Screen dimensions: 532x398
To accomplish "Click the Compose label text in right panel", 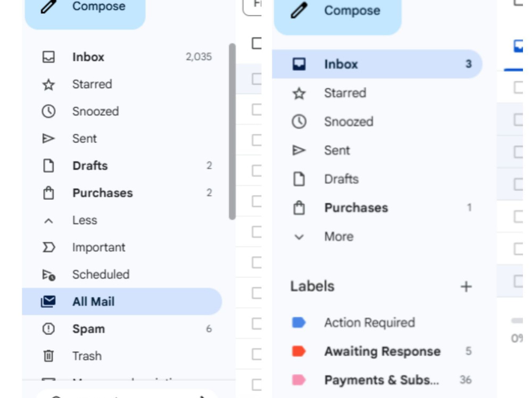I will coord(352,11).
